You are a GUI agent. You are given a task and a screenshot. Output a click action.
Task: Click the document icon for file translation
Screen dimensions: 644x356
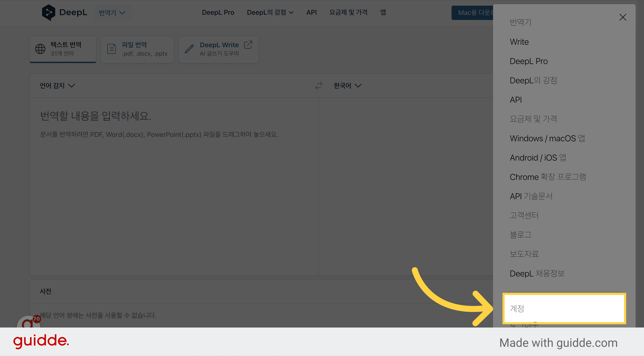click(x=112, y=49)
